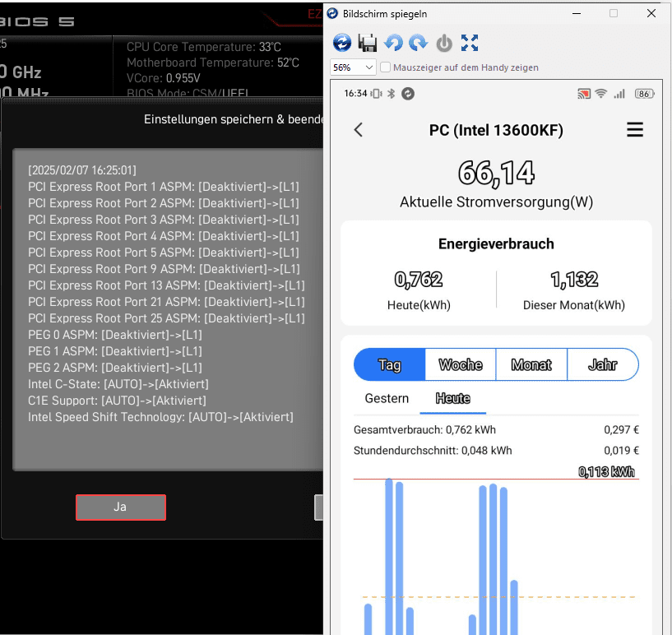Click the battery 86 indicator
672x635 pixels.
pyautogui.click(x=644, y=94)
